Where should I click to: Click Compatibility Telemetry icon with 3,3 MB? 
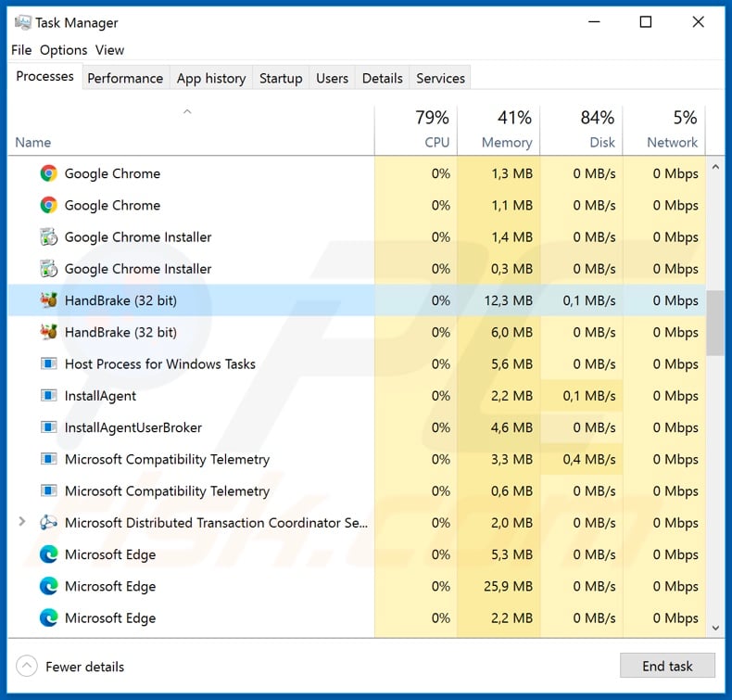coord(48,459)
